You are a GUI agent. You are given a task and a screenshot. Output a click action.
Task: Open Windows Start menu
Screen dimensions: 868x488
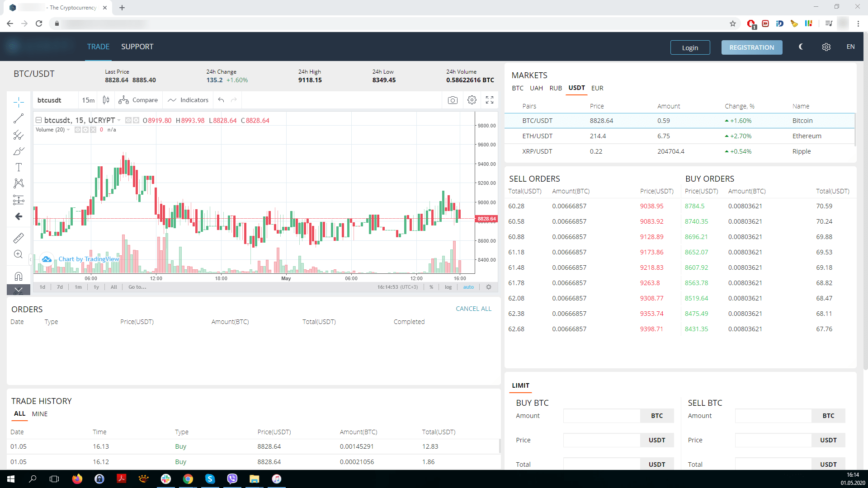11,479
